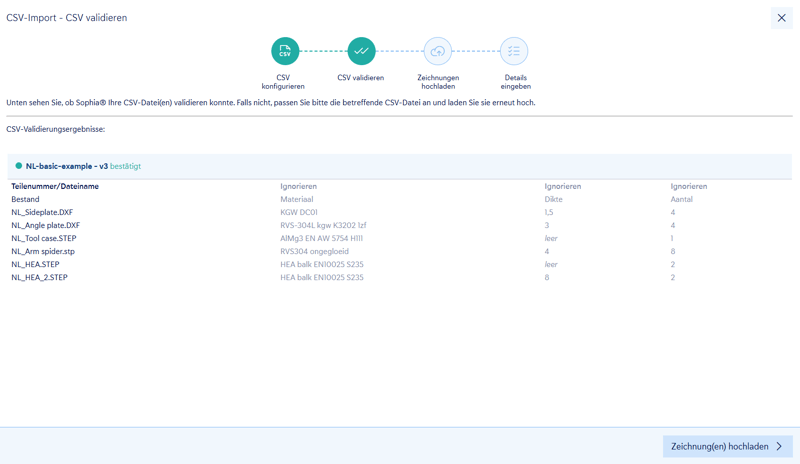Click the Zeichnung(en) hochladen button
This screenshot has width=800, height=464.
pyautogui.click(x=728, y=447)
